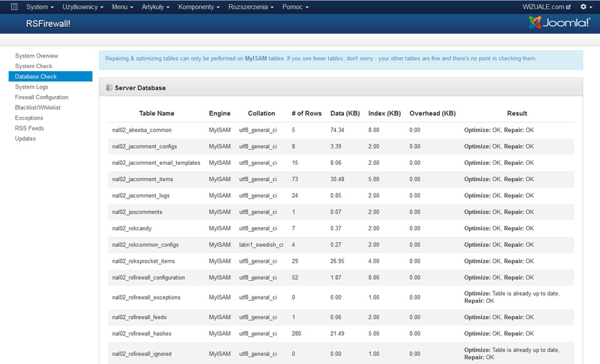
Task: Click the Index (KB) column header
Action: [384, 114]
